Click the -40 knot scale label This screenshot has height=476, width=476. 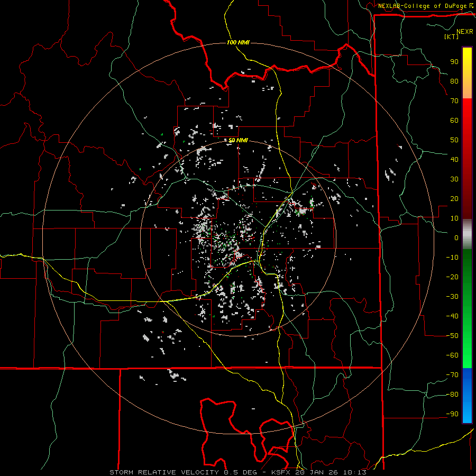coord(452,316)
